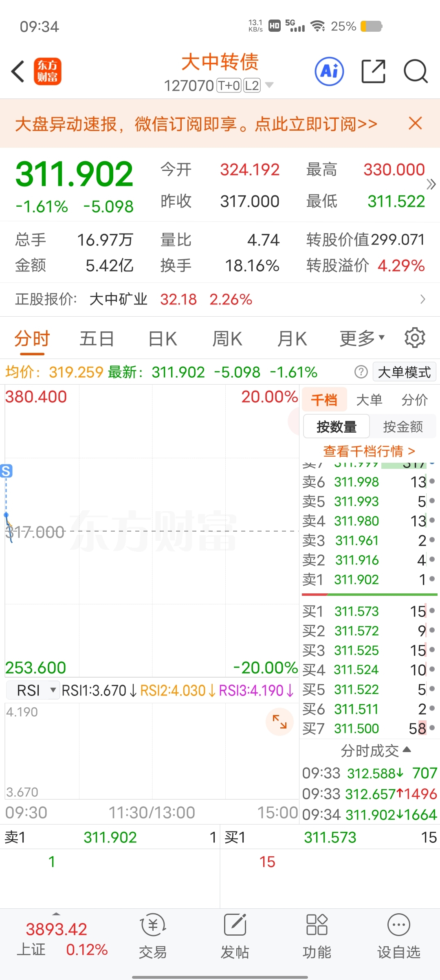Tap 点此立即订阅 banner link
440x980 pixels.
[x=316, y=124]
